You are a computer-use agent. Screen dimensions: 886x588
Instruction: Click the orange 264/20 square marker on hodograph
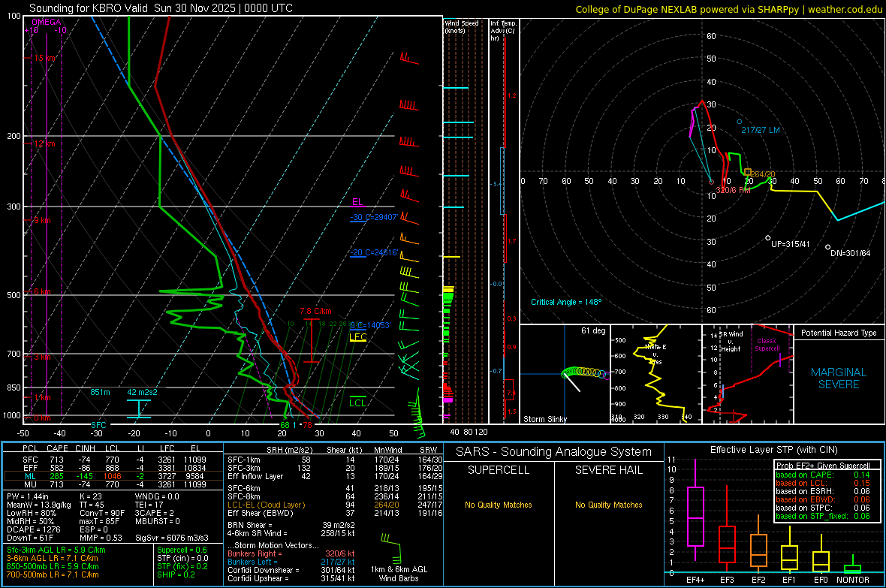(748, 171)
